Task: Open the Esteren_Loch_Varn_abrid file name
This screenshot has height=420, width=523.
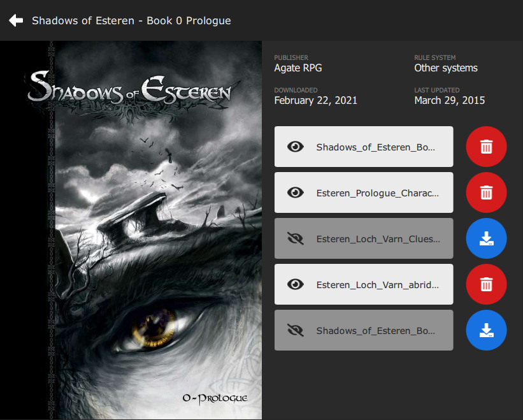Action: coord(377,284)
